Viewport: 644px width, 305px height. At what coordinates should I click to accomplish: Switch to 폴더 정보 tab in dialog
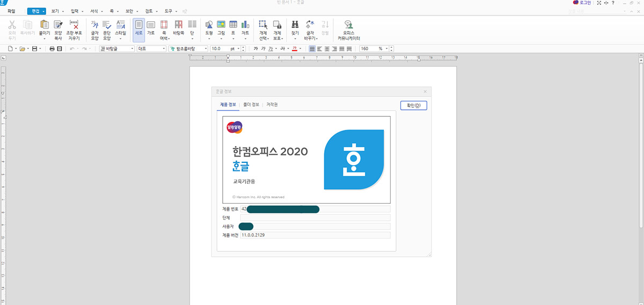click(x=251, y=105)
